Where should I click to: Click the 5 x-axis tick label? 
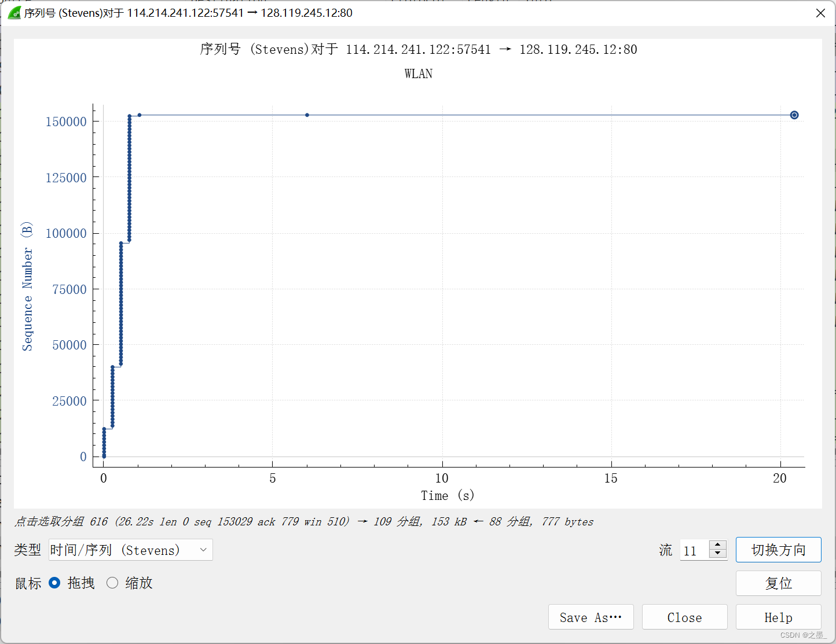tap(273, 478)
